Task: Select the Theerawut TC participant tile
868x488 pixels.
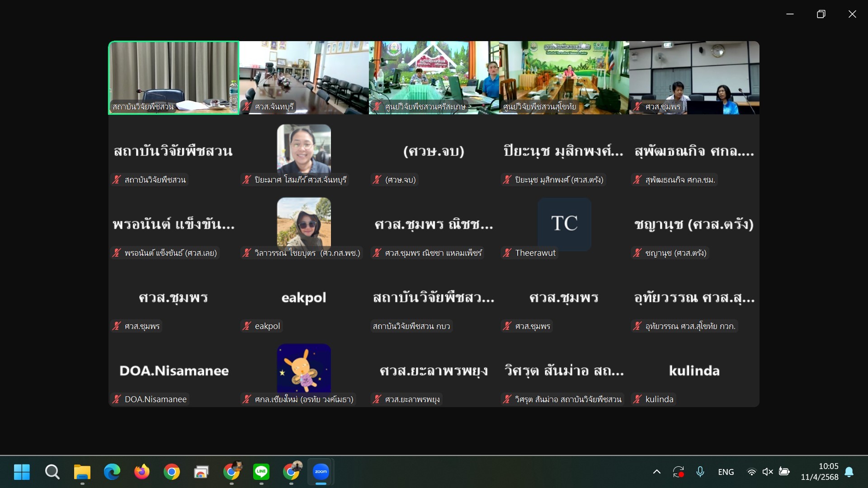Action: [x=564, y=224]
